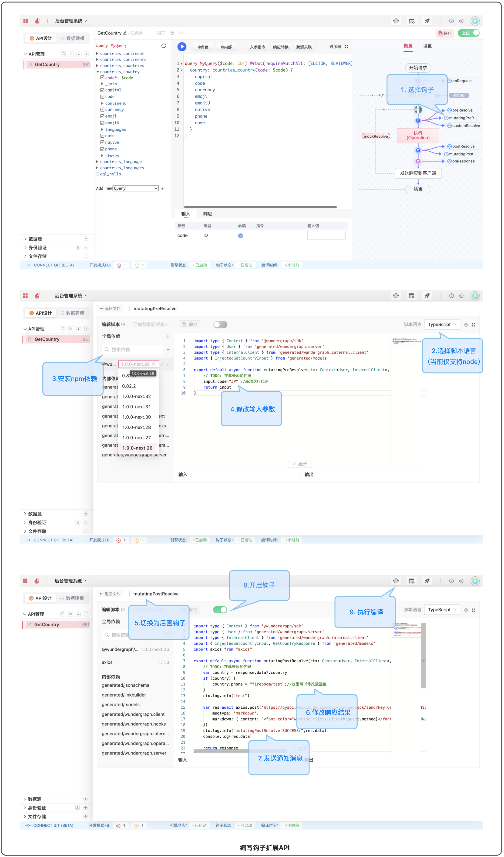Add a new data source with plus icon
The width and height of the screenshot is (504, 857).
coord(86,239)
